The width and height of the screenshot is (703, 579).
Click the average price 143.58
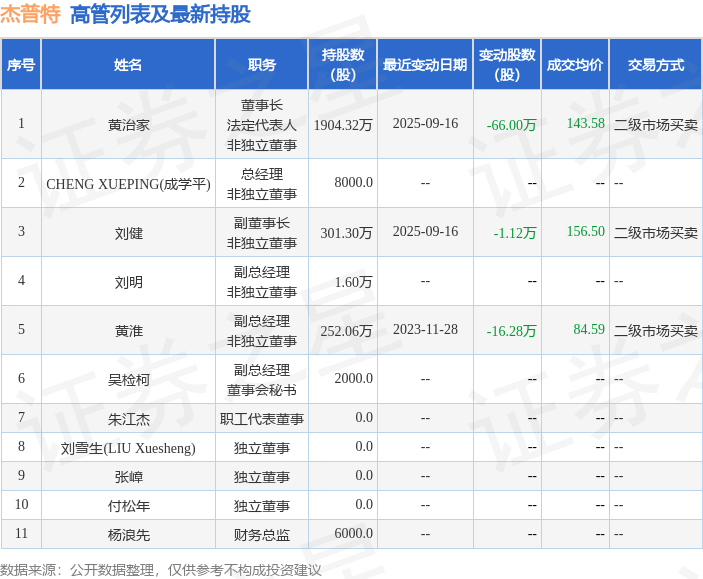tap(586, 123)
